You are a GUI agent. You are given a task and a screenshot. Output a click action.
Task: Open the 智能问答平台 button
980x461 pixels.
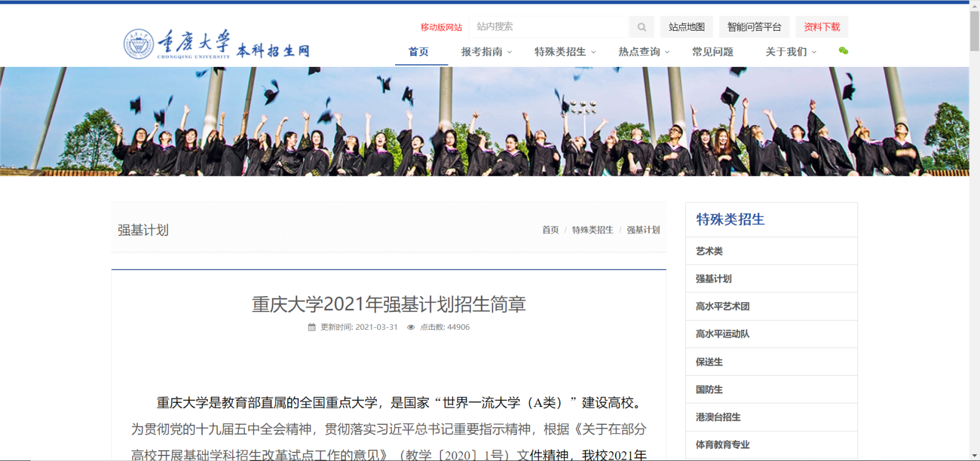(x=754, y=27)
